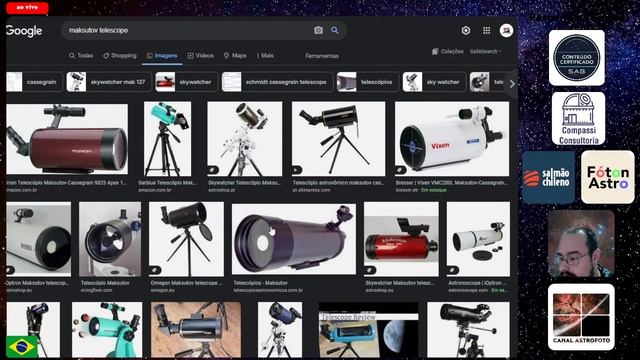Click the next arrow on filter chips
The width and height of the screenshot is (640, 360).
click(512, 84)
